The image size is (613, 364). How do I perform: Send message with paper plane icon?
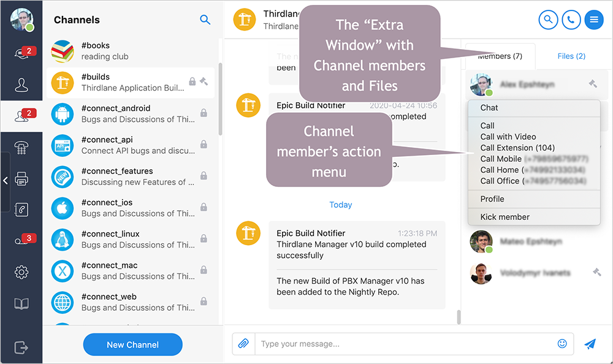(x=590, y=344)
